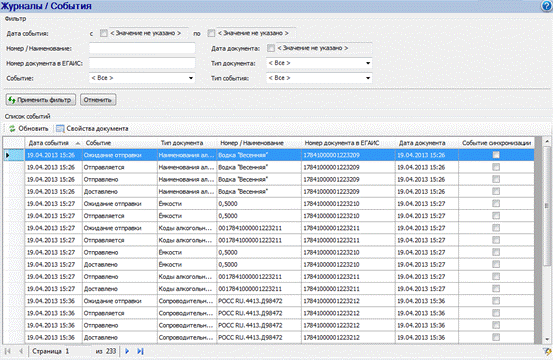Click the Применить фильтр button
Screen dimensions: 553x360
click(x=41, y=100)
